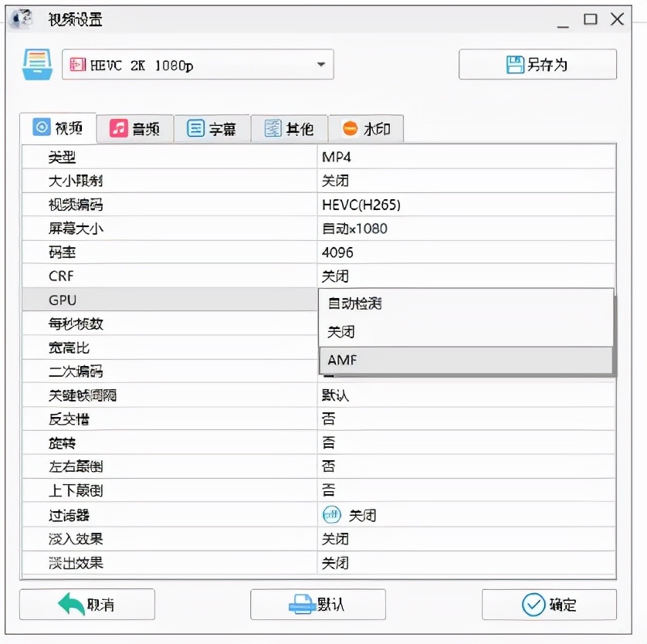Click the 取消 button text
Screen dimensions: 647x644
coord(100,605)
